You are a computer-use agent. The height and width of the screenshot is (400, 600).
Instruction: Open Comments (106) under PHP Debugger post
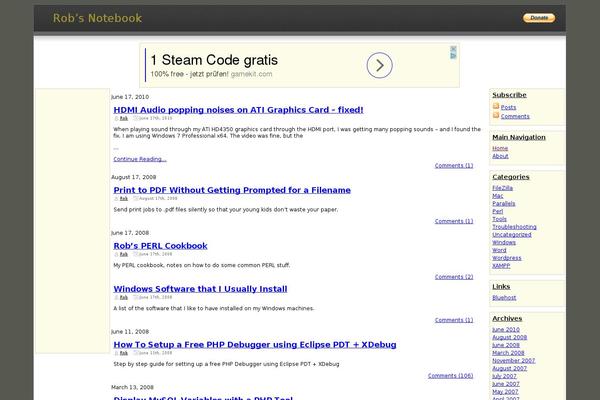point(450,376)
